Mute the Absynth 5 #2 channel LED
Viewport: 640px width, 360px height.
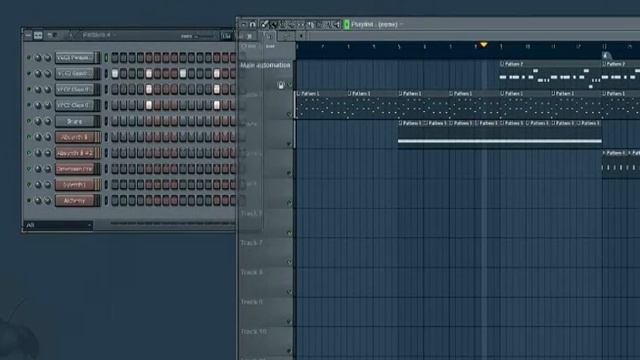[x=29, y=153]
